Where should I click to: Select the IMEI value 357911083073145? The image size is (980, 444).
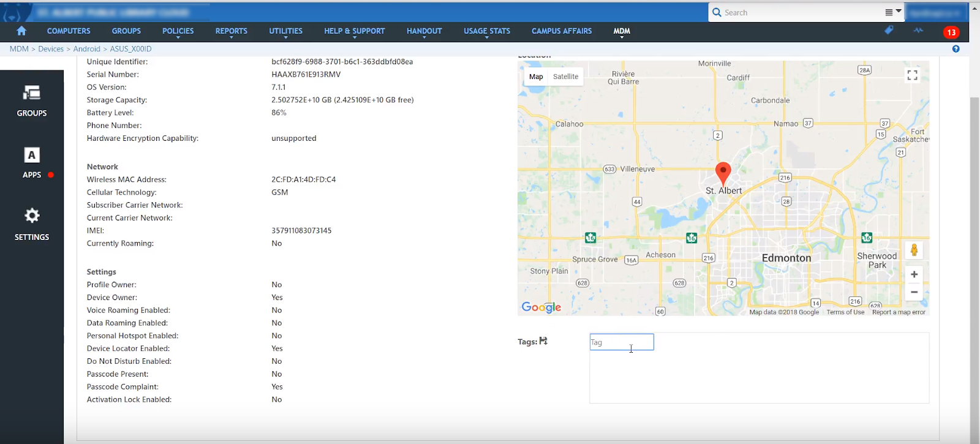301,231
